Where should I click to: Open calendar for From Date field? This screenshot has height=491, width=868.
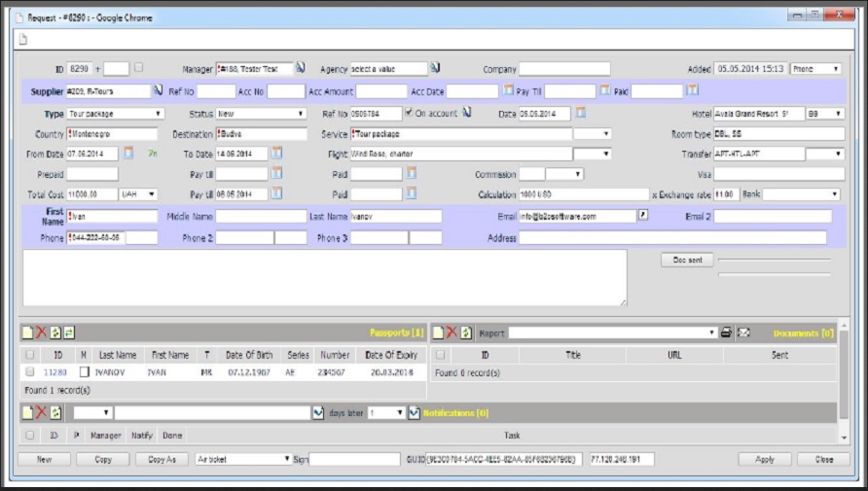[x=127, y=154]
